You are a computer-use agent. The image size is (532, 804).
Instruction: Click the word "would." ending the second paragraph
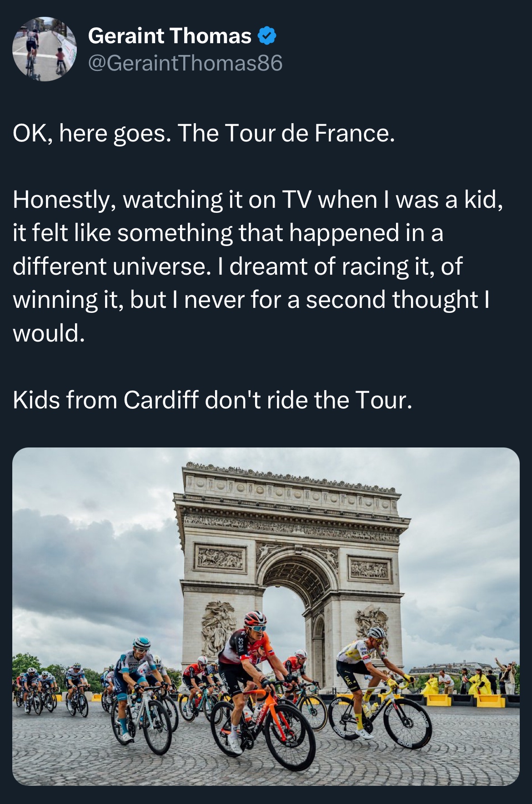pos(49,333)
